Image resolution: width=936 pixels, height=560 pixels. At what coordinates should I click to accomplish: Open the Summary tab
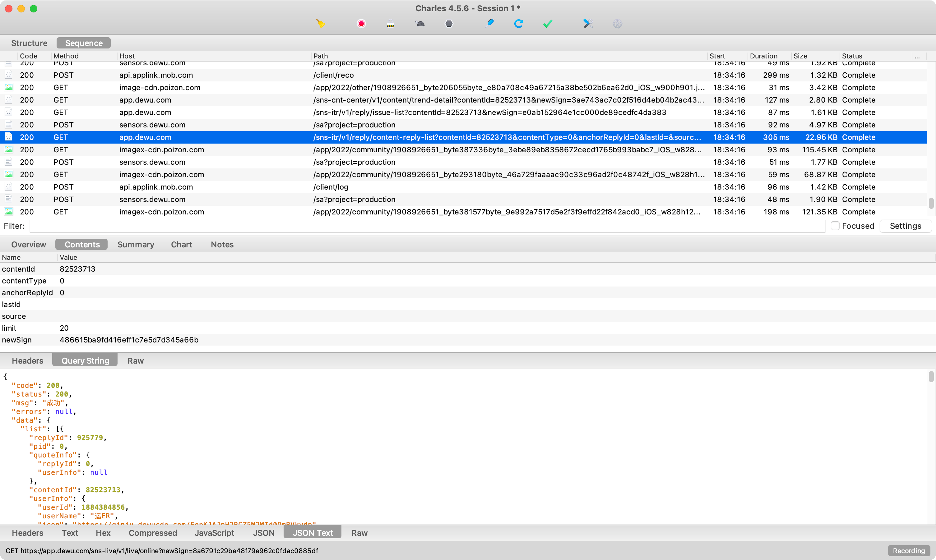pyautogui.click(x=136, y=245)
